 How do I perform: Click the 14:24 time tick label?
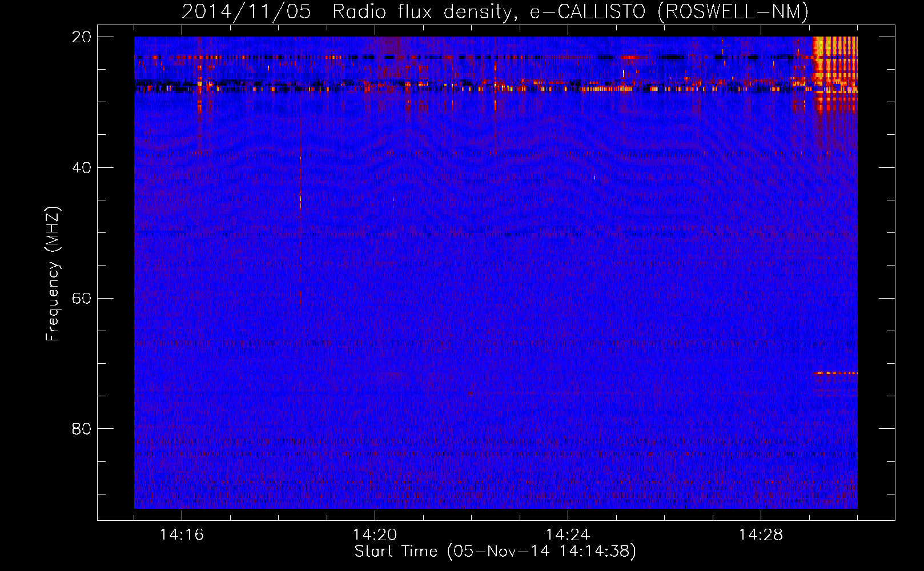(568, 535)
